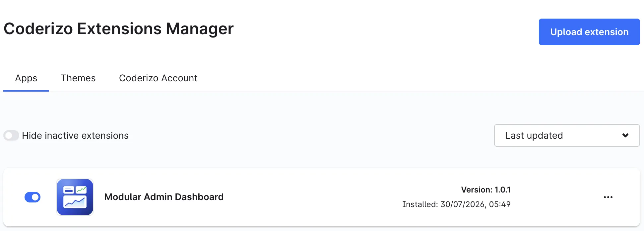
Task: Disable the Modular Admin Dashboard extension toggle
Action: (32, 197)
